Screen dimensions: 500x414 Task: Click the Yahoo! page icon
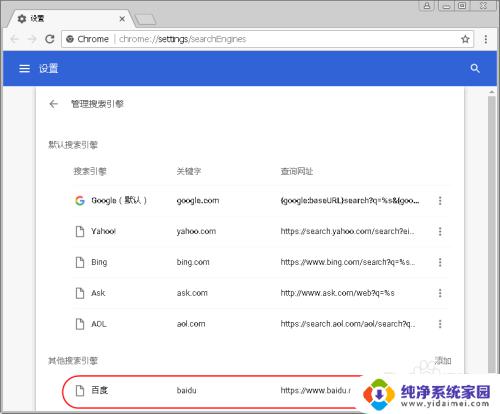pos(80,231)
